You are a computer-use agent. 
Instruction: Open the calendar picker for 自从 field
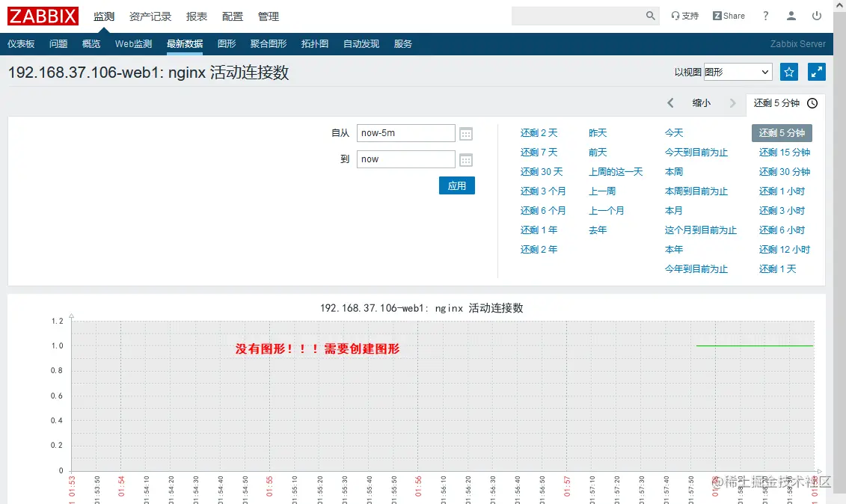(x=465, y=132)
